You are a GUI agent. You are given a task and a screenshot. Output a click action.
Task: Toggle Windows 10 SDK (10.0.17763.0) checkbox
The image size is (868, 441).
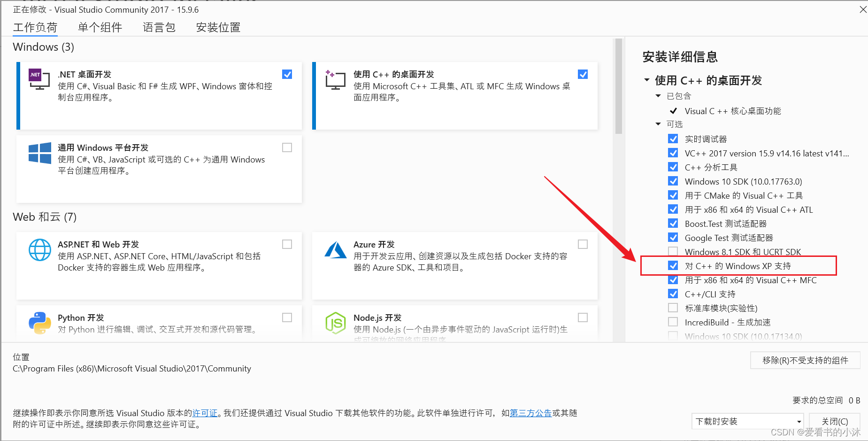tap(673, 181)
